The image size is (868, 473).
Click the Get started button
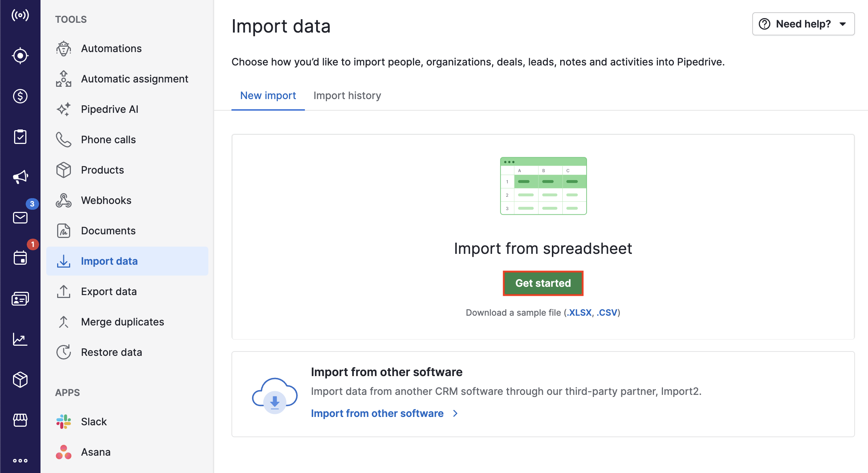(x=543, y=283)
